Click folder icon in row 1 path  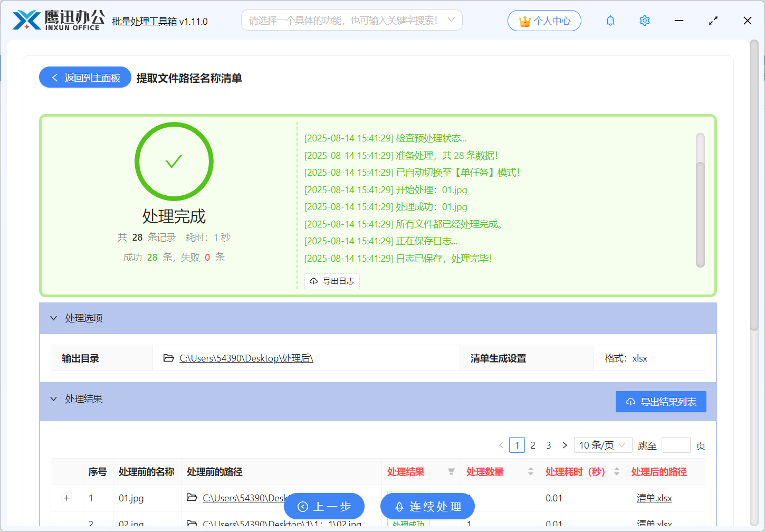[x=192, y=498]
